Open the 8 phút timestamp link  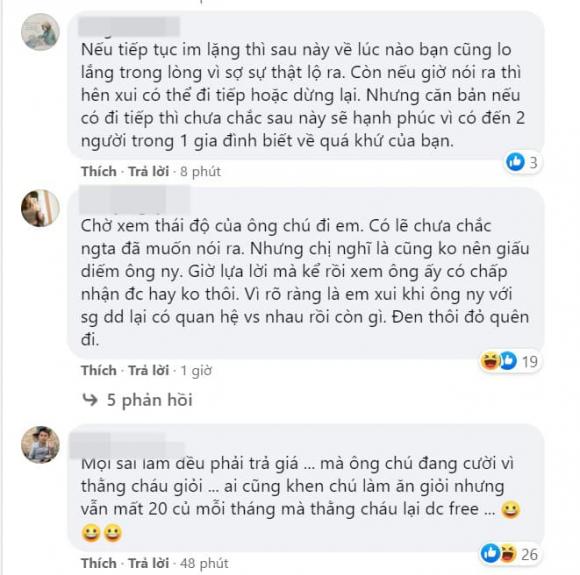(x=200, y=172)
